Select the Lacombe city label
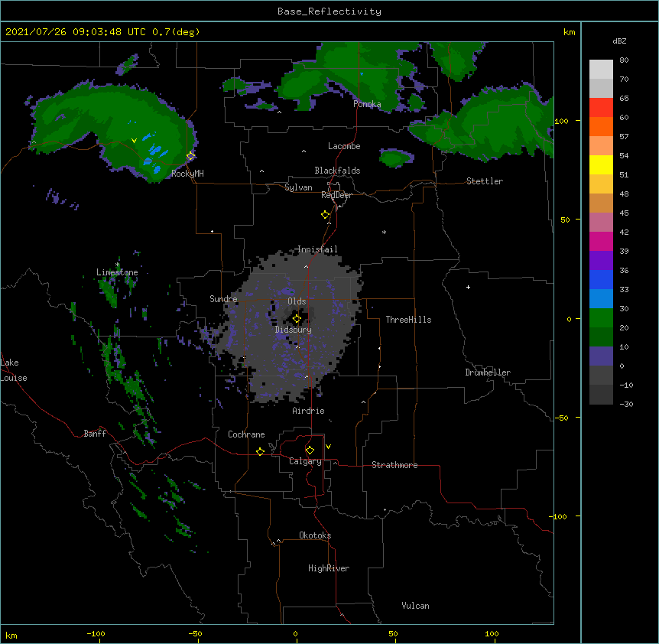Image resolution: width=659 pixels, height=644 pixels. click(x=344, y=146)
